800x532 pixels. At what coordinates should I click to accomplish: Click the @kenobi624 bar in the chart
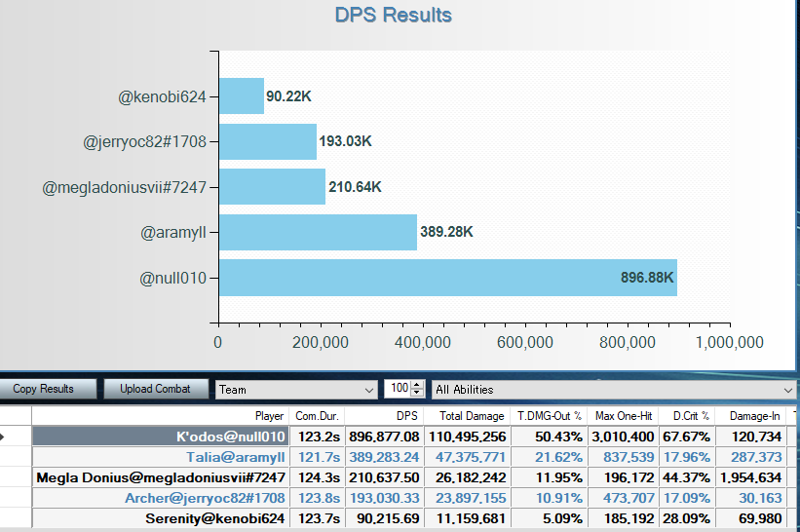click(x=242, y=96)
